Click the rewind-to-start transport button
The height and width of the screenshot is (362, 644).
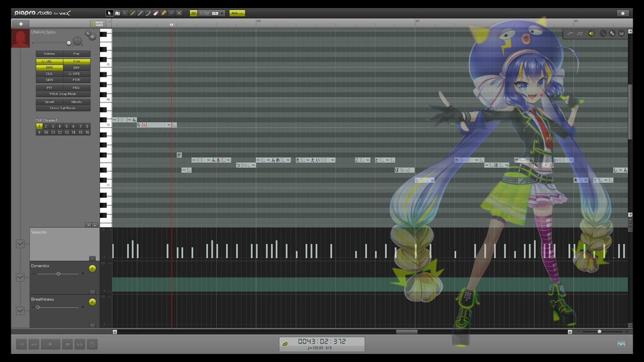click(21, 345)
